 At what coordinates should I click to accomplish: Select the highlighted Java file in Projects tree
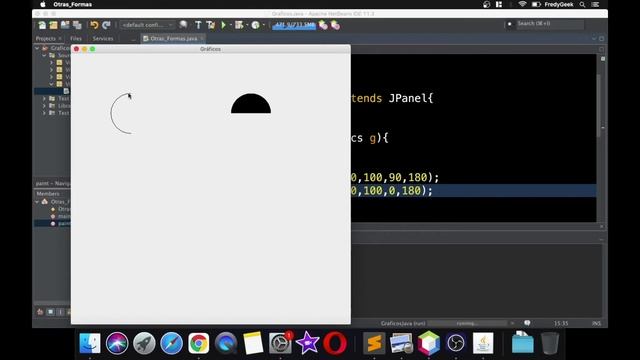[x=52, y=91]
